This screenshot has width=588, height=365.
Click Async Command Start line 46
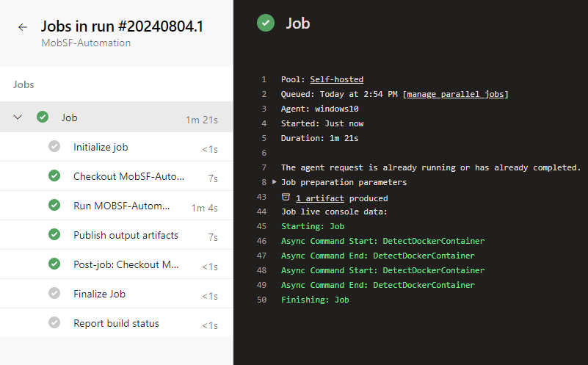pyautogui.click(x=383, y=241)
